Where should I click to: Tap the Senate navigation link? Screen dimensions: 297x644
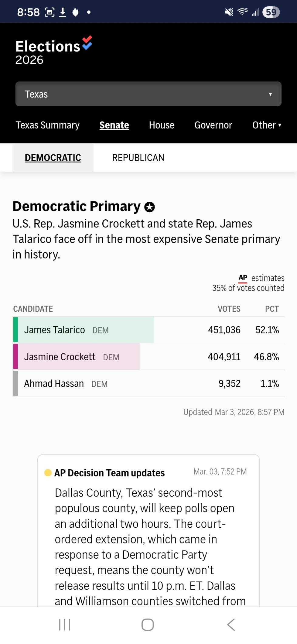(x=114, y=125)
